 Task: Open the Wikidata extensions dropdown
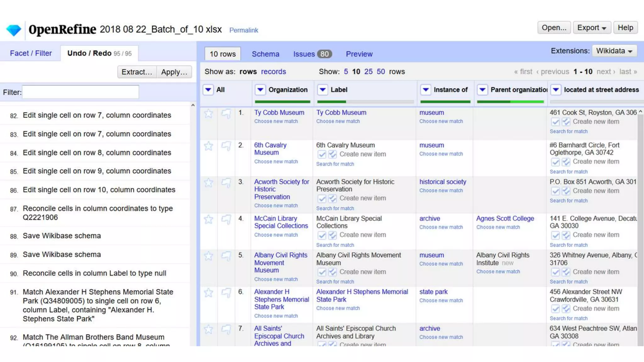[614, 51]
